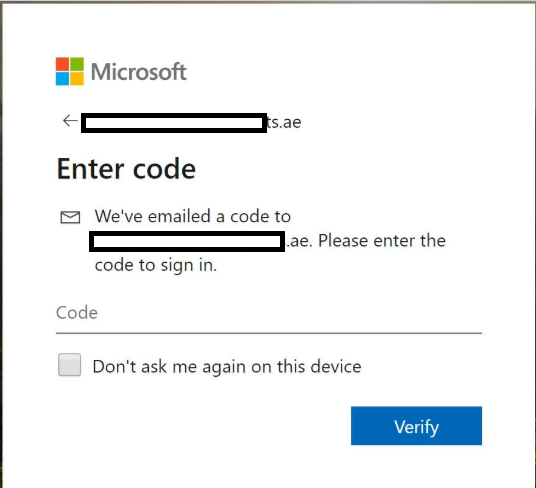Click the Microsoft four-square logo
This screenshot has height=488, width=536.
70,71
